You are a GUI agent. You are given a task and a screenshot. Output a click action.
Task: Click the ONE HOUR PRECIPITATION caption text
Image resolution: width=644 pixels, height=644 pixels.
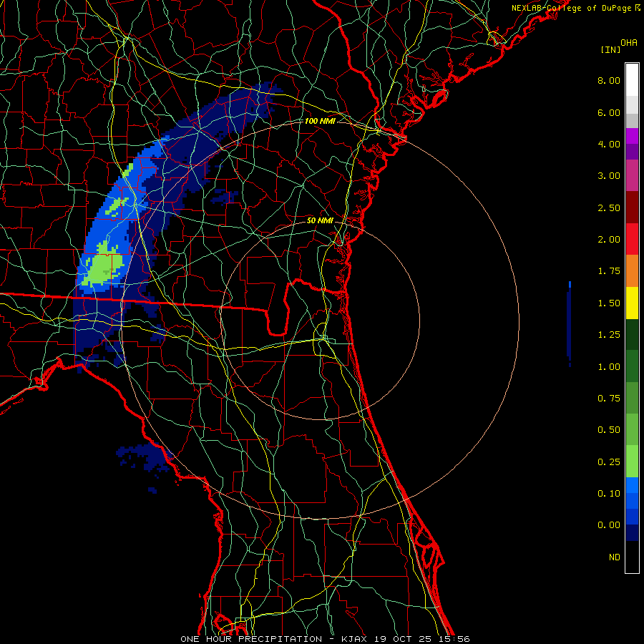[251, 639]
